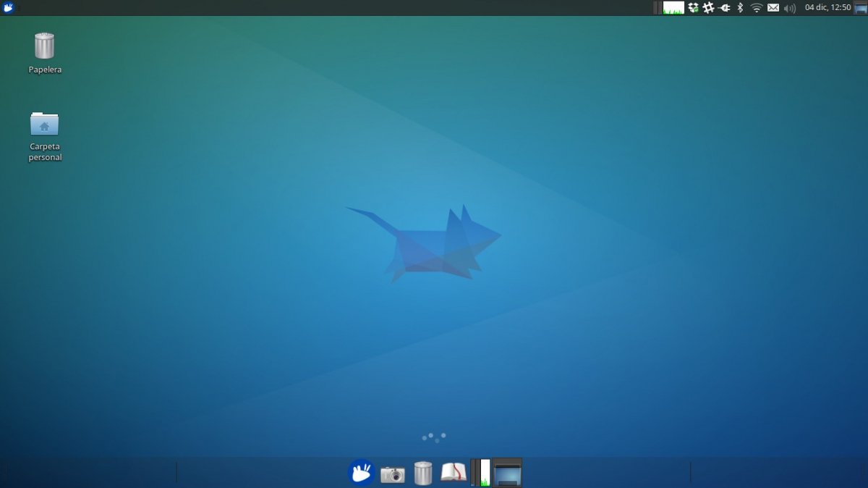The height and width of the screenshot is (488, 868).
Task: Click the Dropbox tray icon
Action: (x=693, y=7)
